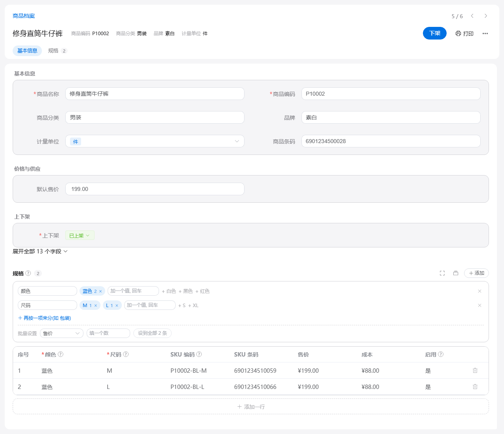This screenshot has width=504, height=434.
Task: Click the blue 下架 button
Action: (435, 33)
